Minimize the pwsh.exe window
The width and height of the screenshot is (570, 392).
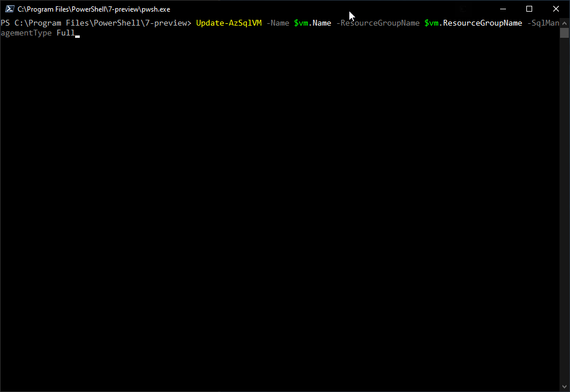[502, 9]
